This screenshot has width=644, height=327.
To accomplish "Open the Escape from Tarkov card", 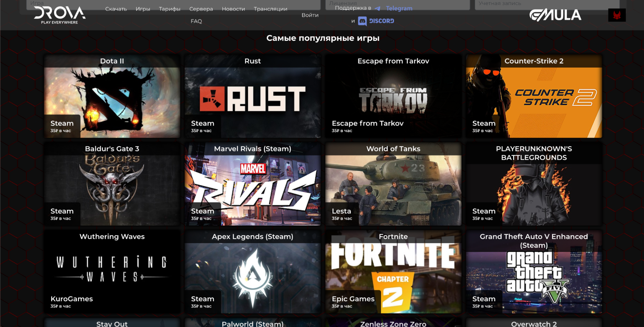I will [393, 96].
